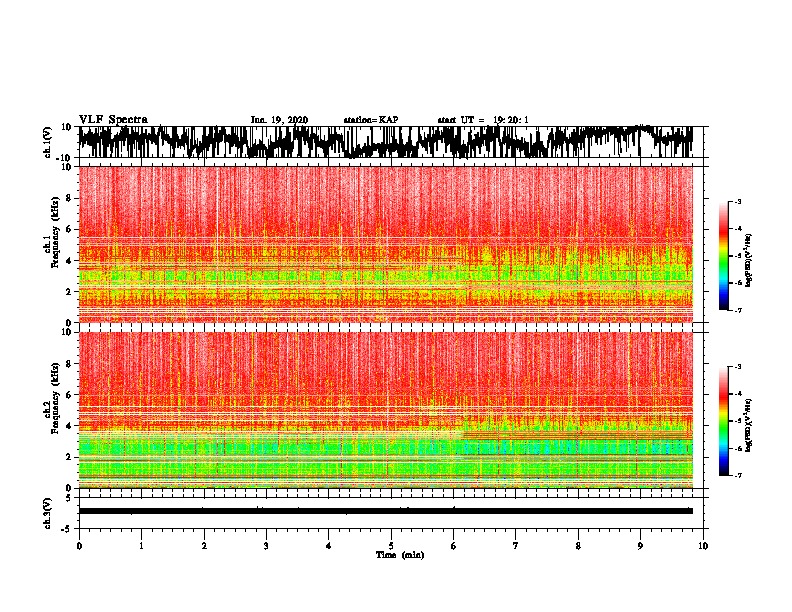Click time axis tick label "2"

[x=204, y=546]
